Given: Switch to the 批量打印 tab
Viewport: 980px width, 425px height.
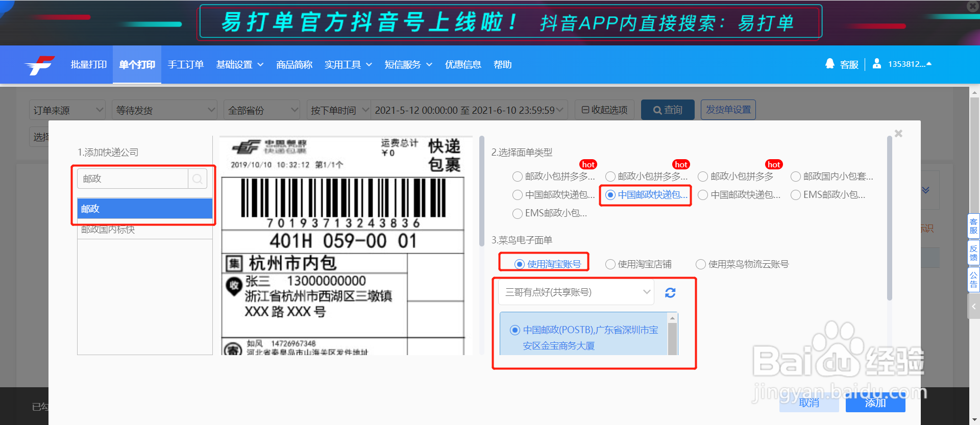Looking at the screenshot, I should [x=89, y=65].
